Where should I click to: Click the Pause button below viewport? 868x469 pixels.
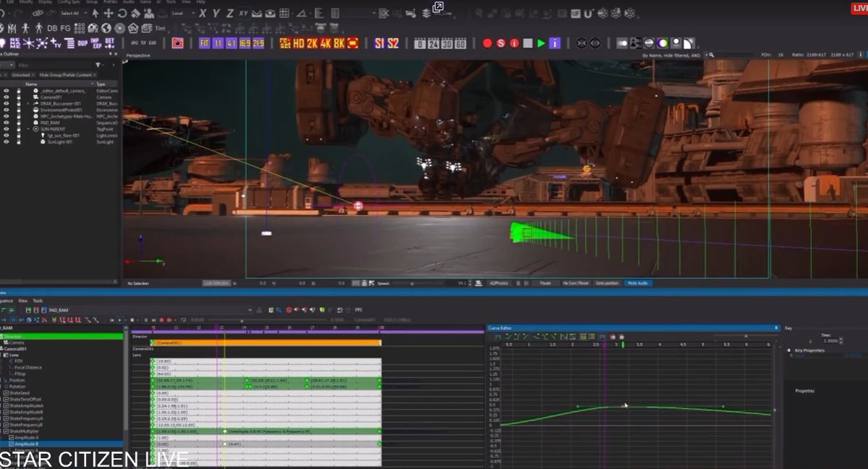545,283
